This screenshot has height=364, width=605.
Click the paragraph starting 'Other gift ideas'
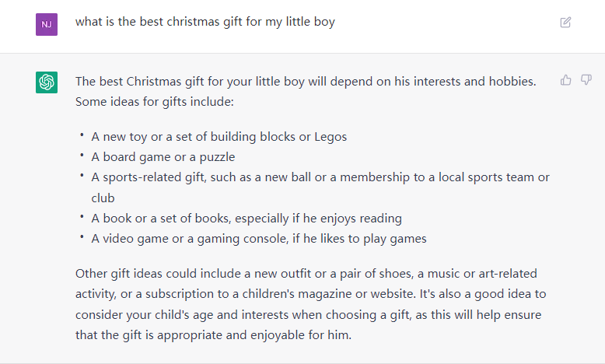point(310,304)
